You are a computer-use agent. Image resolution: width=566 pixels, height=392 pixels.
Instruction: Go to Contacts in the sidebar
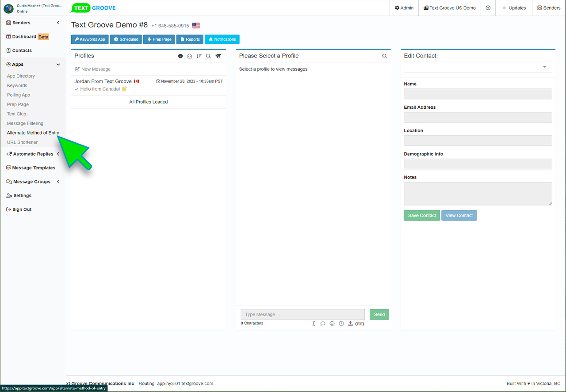pos(19,50)
